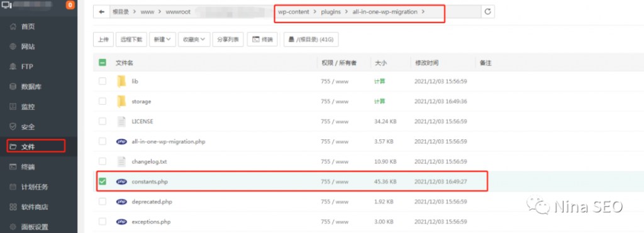
Task: Sort by the 文件名 column header
Action: click(124, 63)
